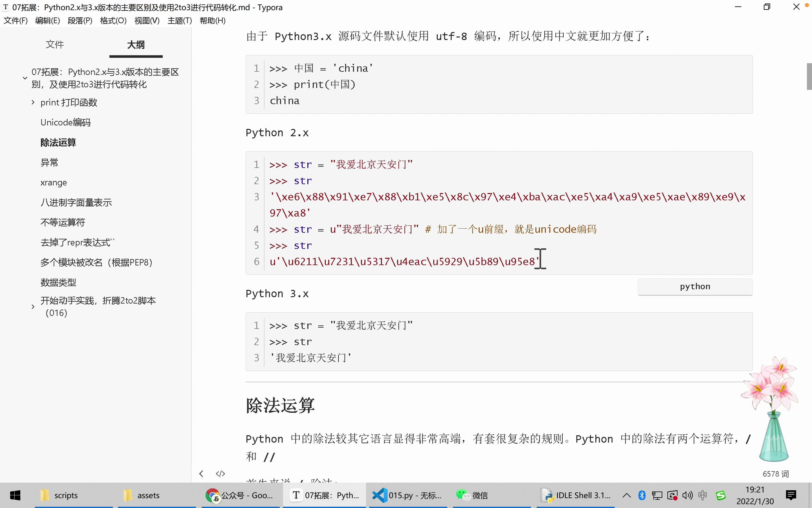Switch to Chrome 公众号 window
This screenshot has height=508, width=812.
[x=240, y=495]
